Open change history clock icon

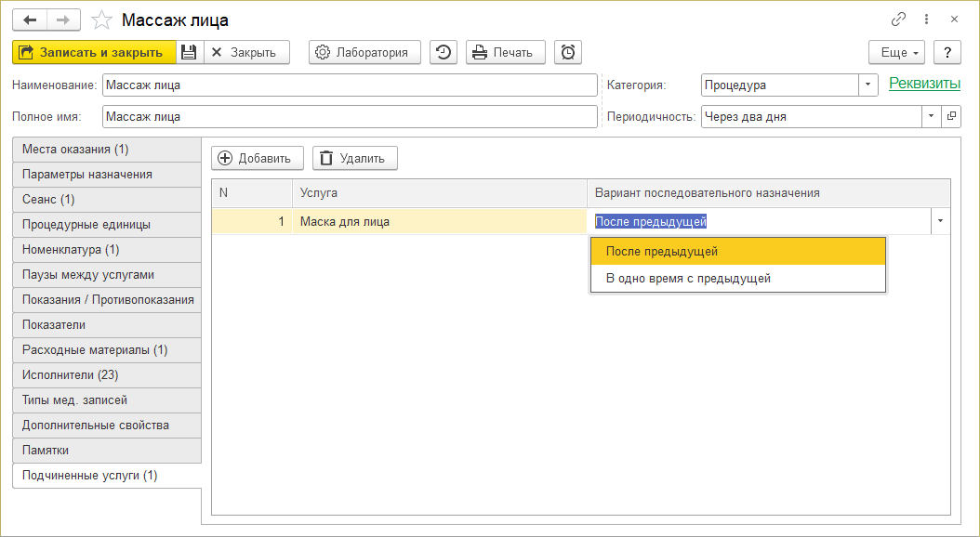444,52
